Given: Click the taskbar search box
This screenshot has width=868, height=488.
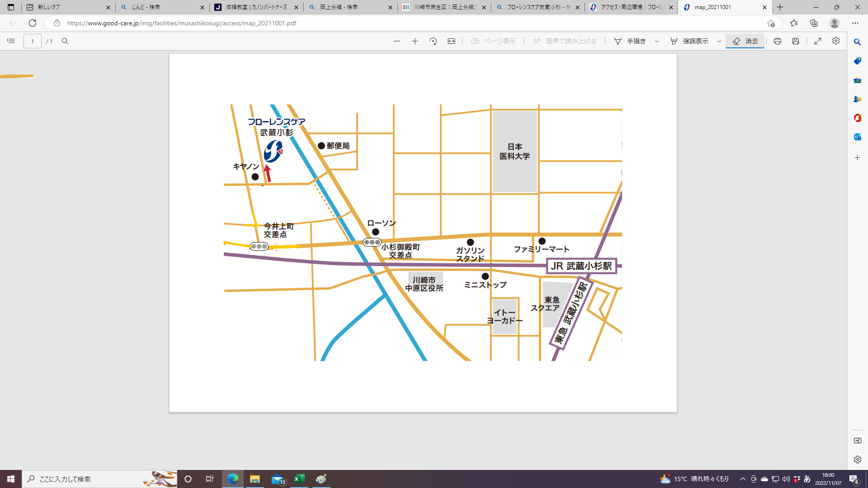Looking at the screenshot, I should tap(99, 479).
